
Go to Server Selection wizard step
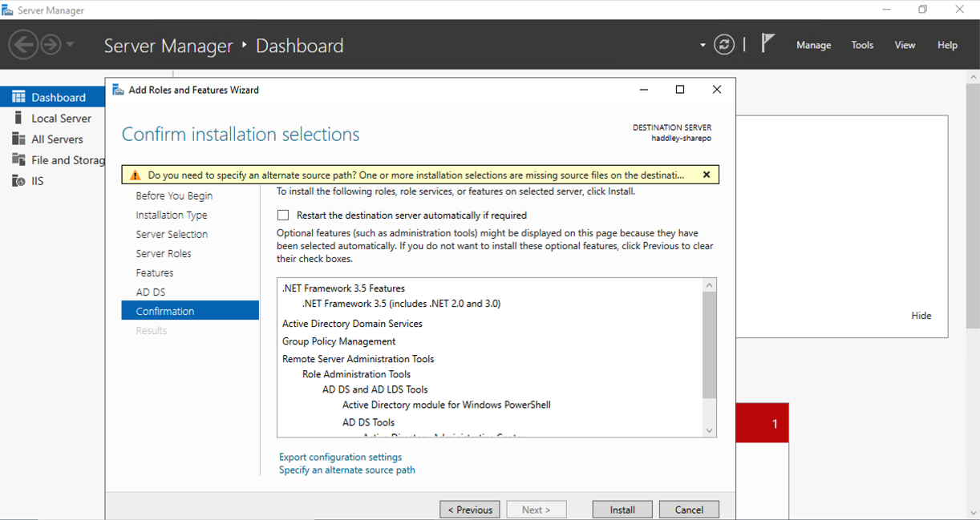click(172, 234)
